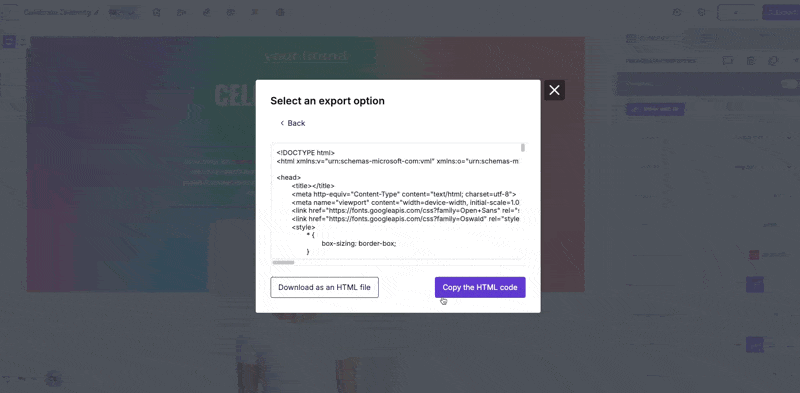Click the duplicate icon beside the trash icon
The height and width of the screenshot is (393, 800).
coord(773,61)
